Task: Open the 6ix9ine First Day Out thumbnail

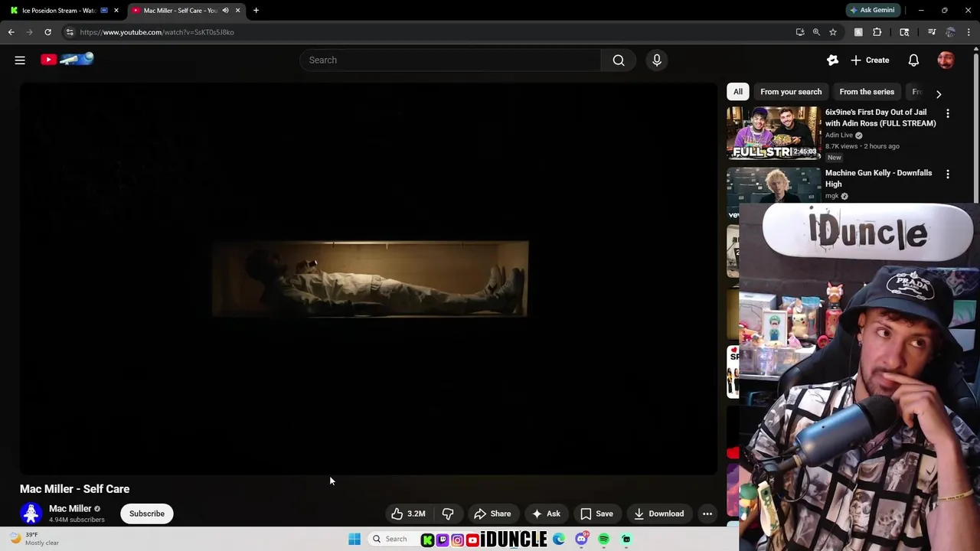Action: pyautogui.click(x=773, y=132)
